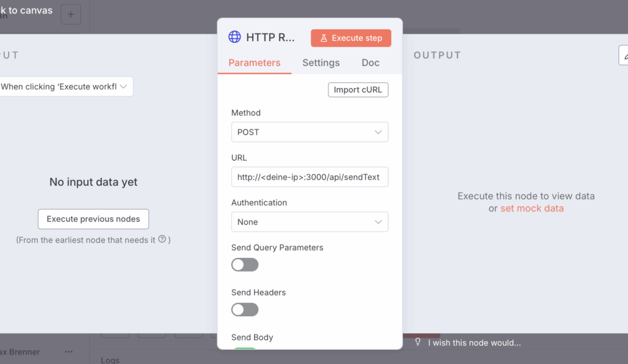Switch to the Settings tab
This screenshot has width=628, height=364.
[321, 63]
